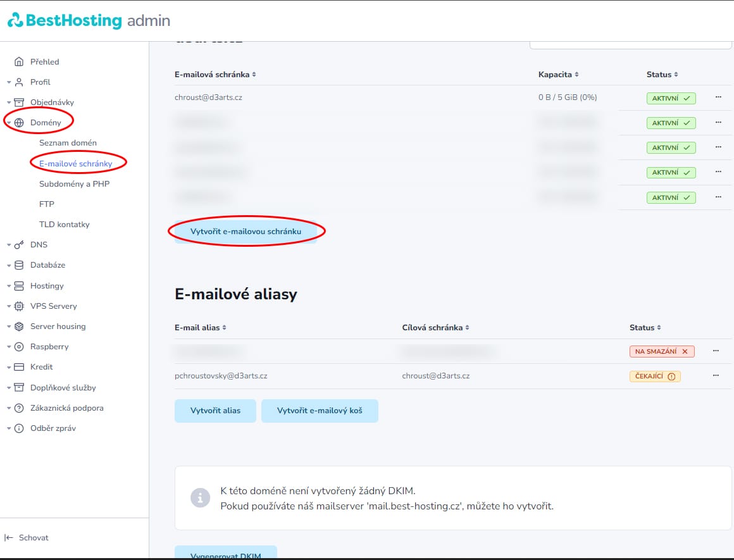Click E-mailové aliasy heading

236,294
